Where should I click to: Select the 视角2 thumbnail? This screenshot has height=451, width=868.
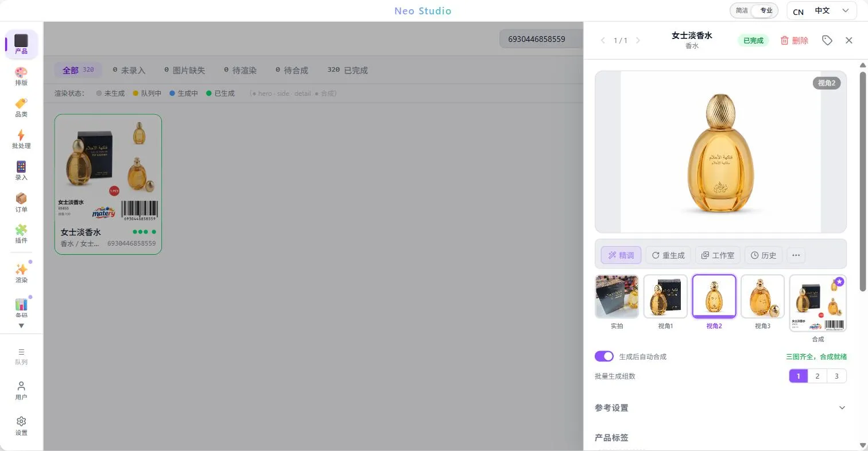(714, 296)
